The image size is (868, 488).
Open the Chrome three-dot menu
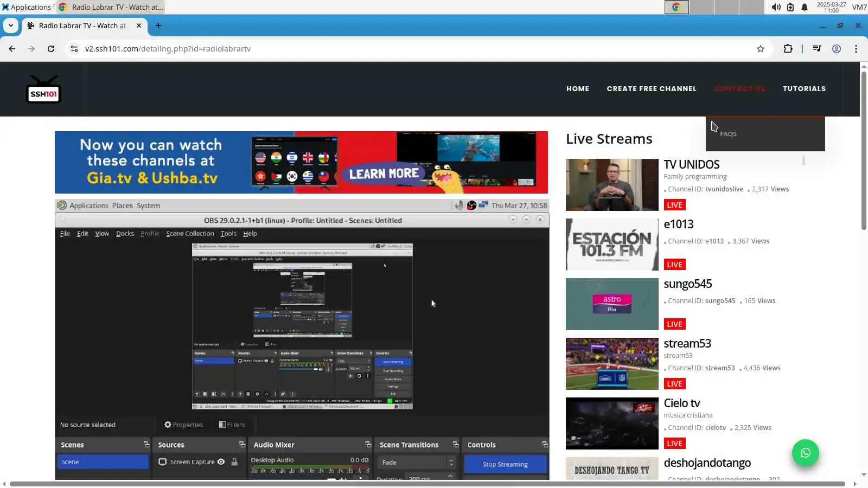pyautogui.click(x=856, y=49)
